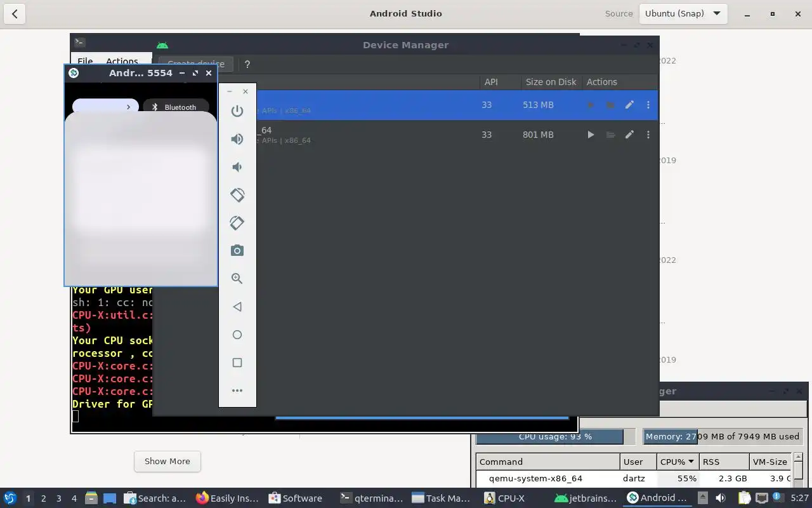Tap emulator Home circle button

coord(237,335)
